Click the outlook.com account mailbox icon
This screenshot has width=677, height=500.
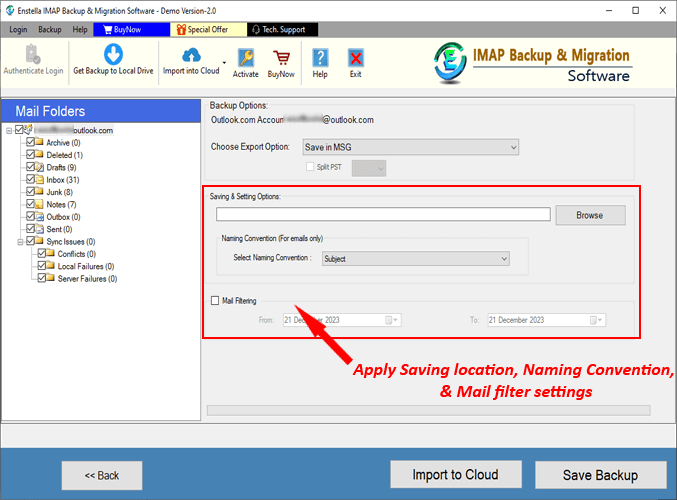tap(28, 129)
